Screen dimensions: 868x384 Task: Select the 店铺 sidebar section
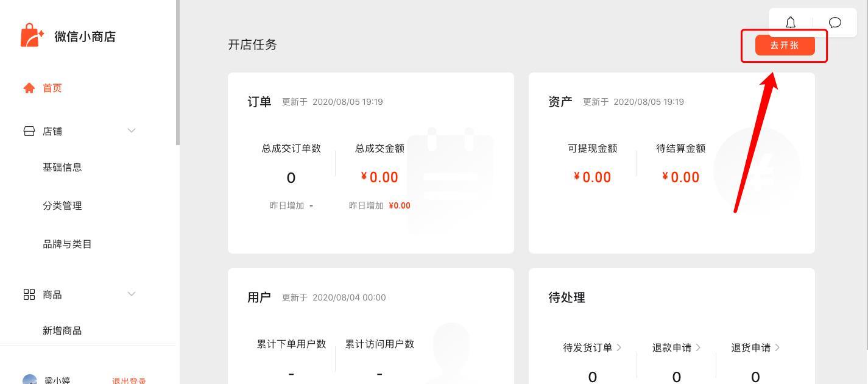pos(52,131)
